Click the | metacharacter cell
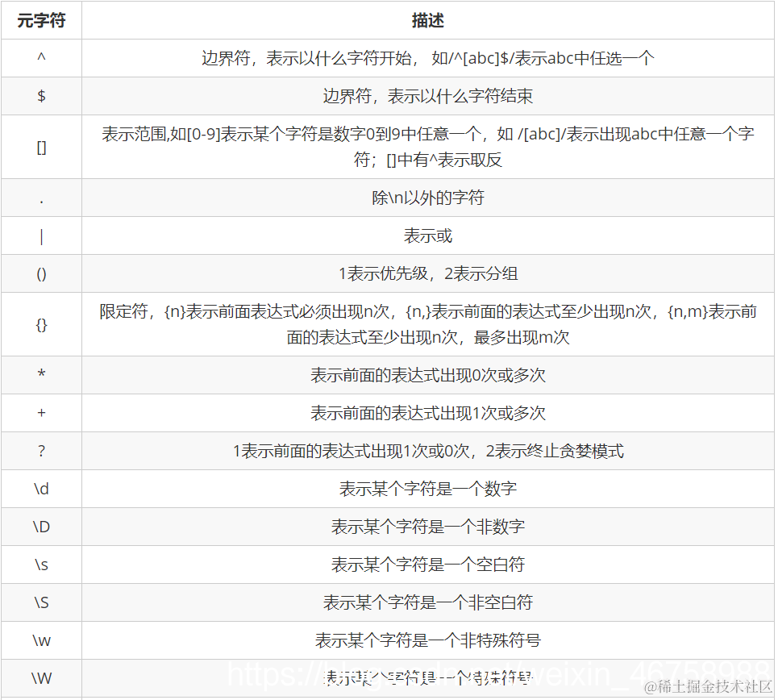This screenshot has height=700, width=778. (42, 236)
